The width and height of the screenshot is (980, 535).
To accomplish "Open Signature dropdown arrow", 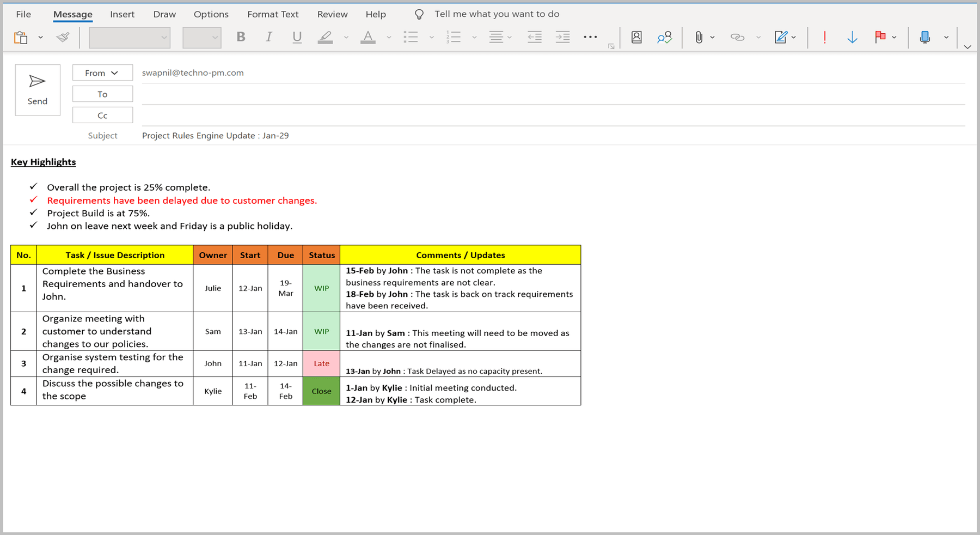I will point(794,38).
